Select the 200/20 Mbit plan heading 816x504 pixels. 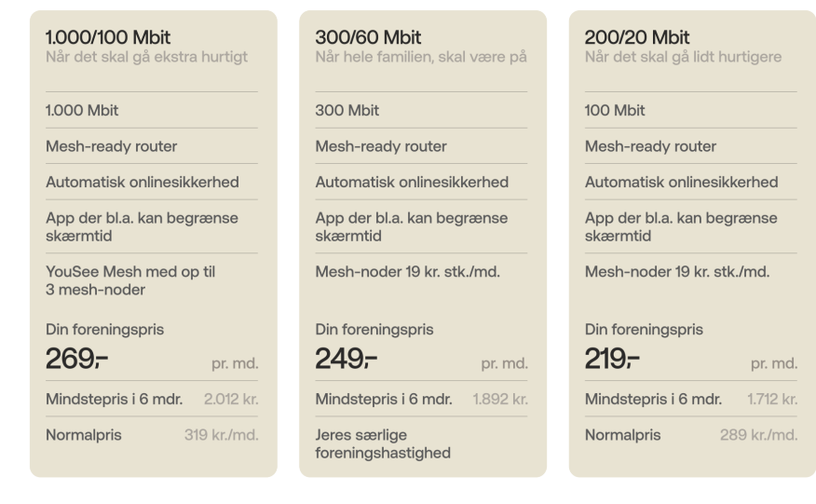[637, 37]
